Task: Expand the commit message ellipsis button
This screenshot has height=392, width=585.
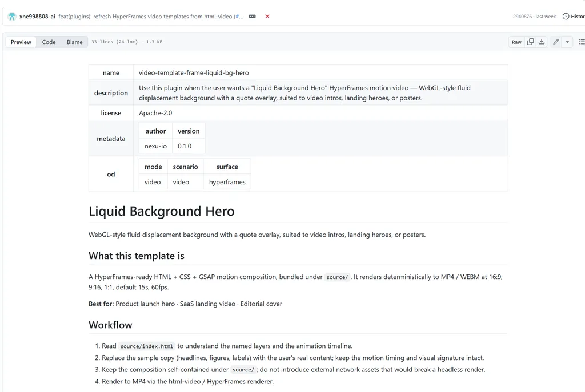Action: (253, 17)
